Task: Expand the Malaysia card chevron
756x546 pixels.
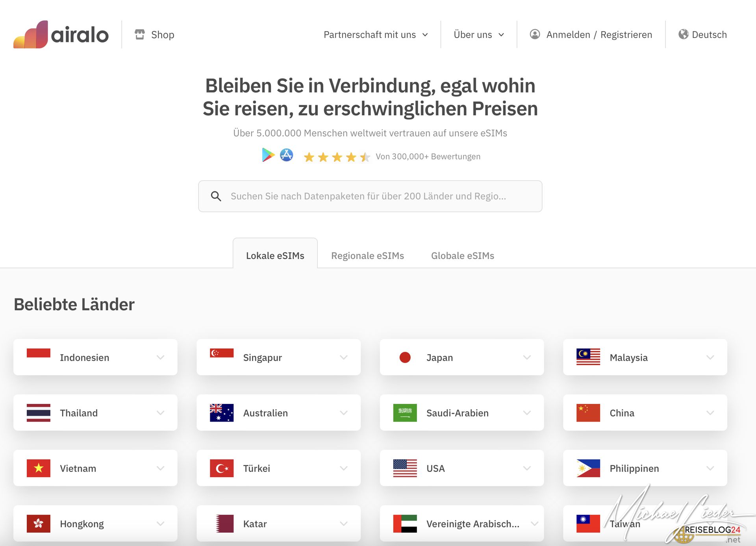Action: coord(710,357)
